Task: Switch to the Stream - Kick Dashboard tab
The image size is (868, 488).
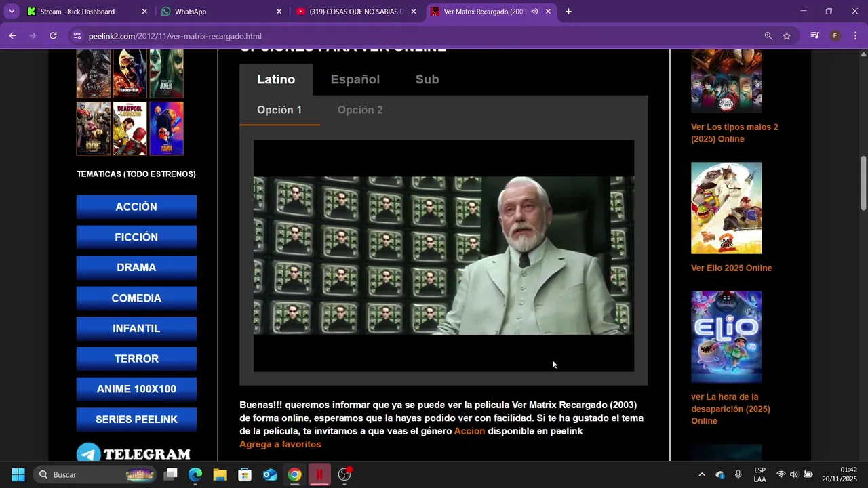Action: (86, 12)
